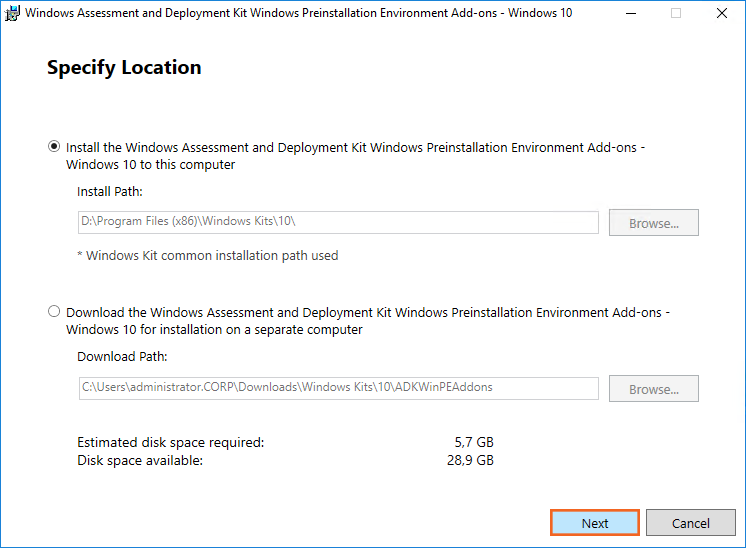Viewport: 746px width, 548px height.
Task: Close the ADK setup window
Action: 722,13
